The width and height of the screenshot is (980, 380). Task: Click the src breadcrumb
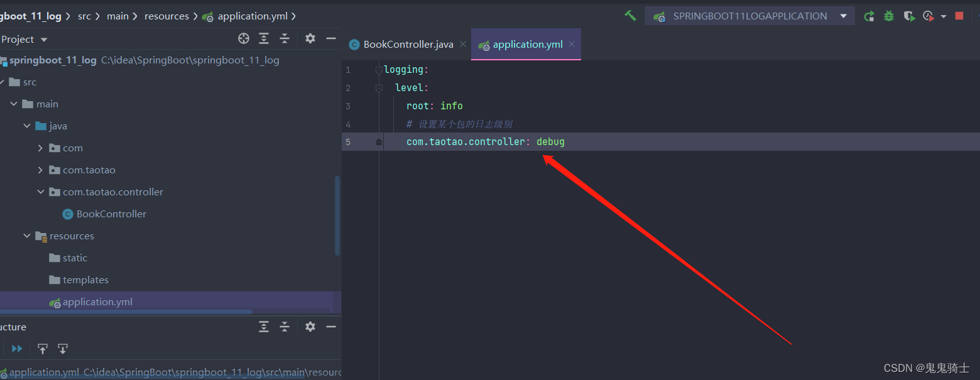[84, 16]
